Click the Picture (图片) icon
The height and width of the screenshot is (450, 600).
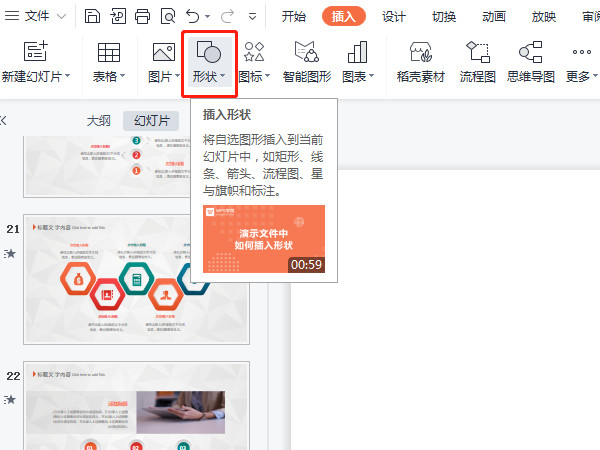point(162,54)
